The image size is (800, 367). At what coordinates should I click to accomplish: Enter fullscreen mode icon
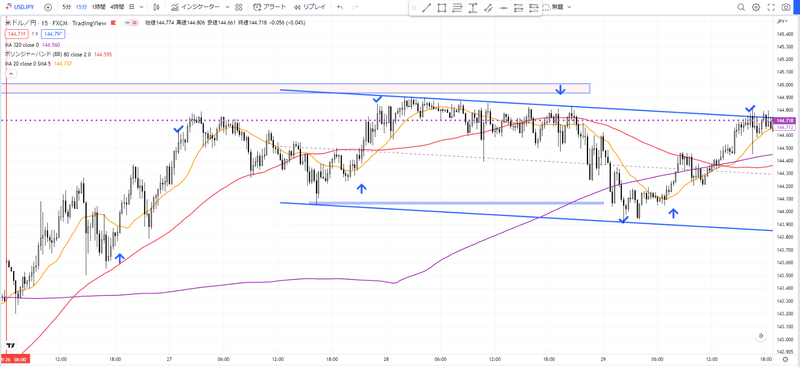point(771,7)
